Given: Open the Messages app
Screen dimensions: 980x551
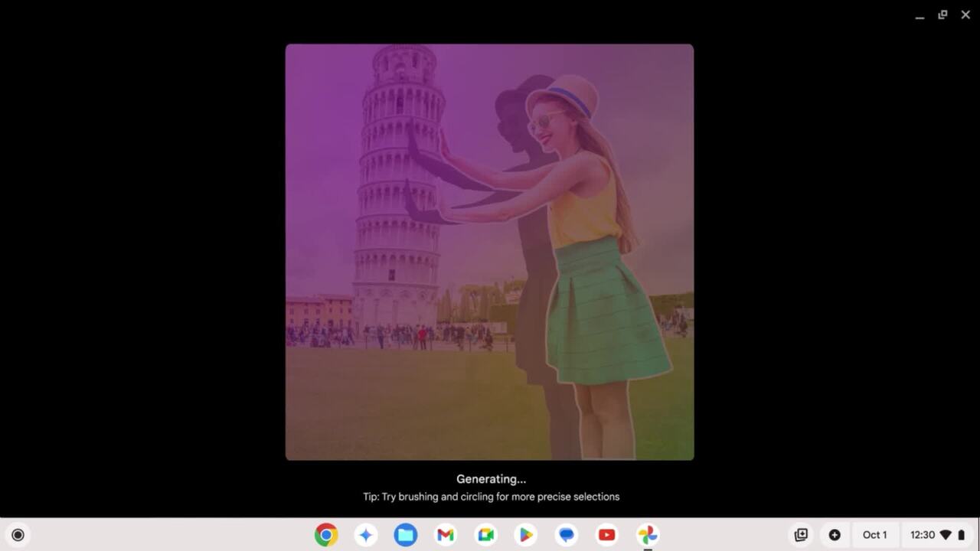Looking at the screenshot, I should (567, 535).
